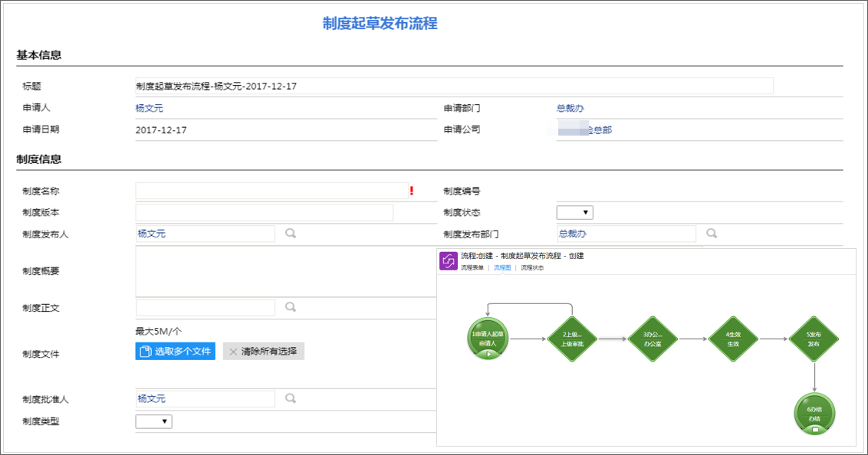The width and height of the screenshot is (868, 455).
Task: Click the 选取多个文件 upload button
Action: pos(176,352)
